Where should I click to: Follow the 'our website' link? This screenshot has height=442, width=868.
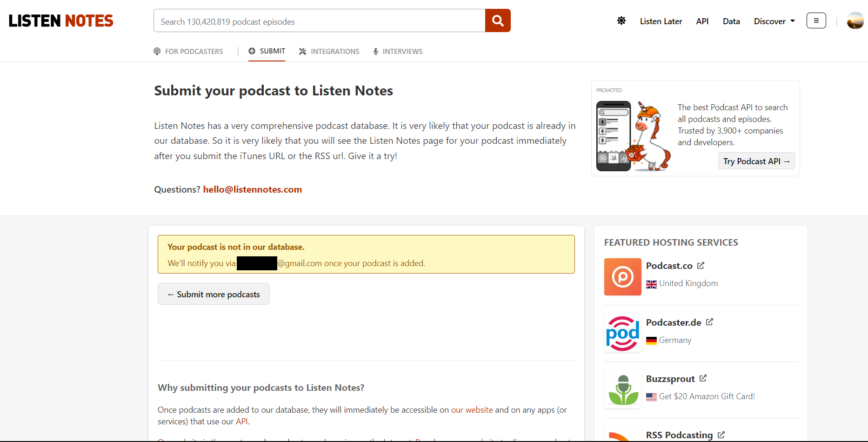coord(472,410)
